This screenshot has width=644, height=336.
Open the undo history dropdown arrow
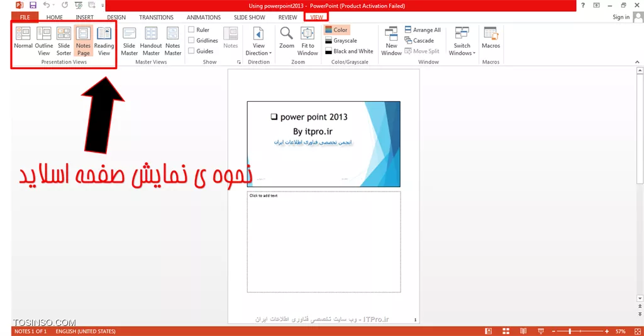[54, 5]
